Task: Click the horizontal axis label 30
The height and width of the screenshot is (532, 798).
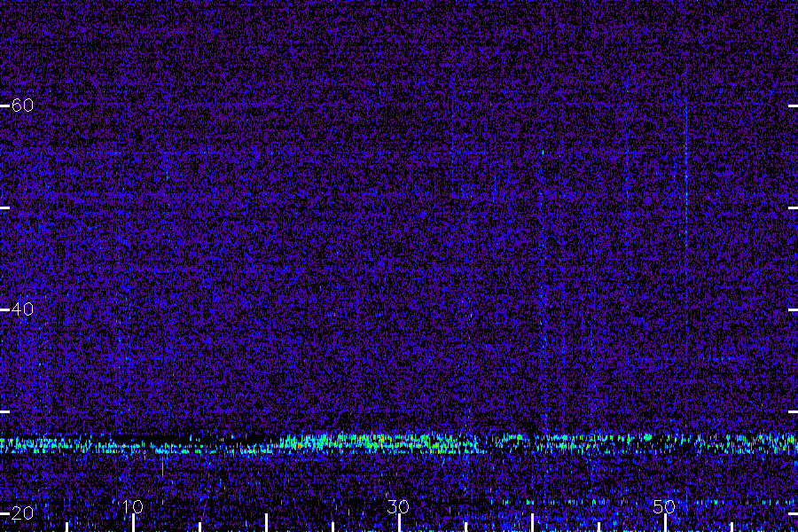Action: click(398, 506)
